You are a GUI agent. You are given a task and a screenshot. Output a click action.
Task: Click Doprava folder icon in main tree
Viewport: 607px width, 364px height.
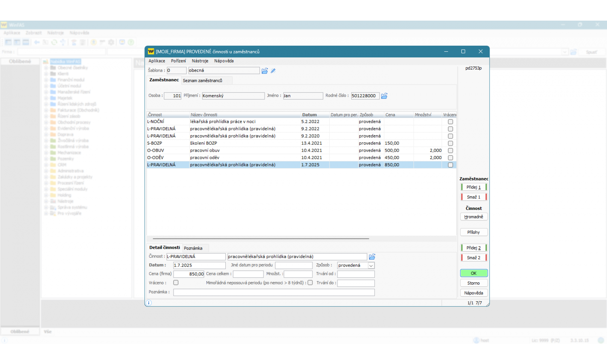pyautogui.click(x=53, y=135)
